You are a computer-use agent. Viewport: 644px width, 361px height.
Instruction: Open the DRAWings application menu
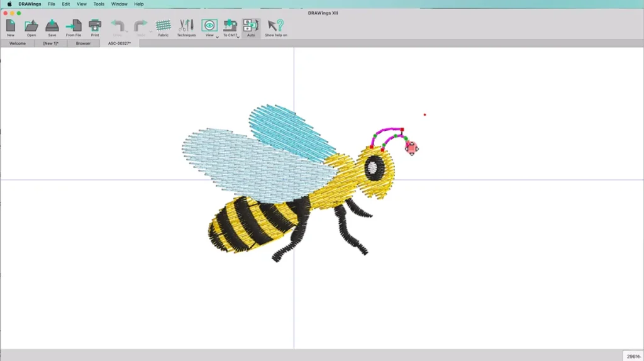pos(30,4)
